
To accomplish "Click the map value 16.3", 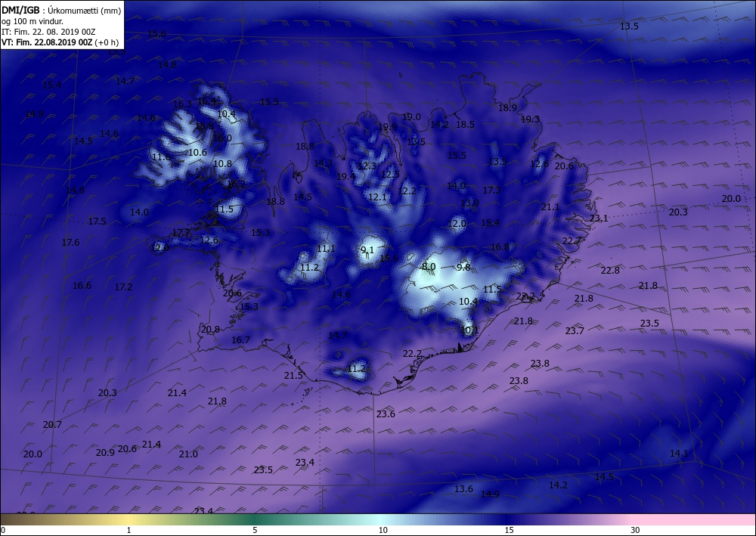I will [x=182, y=104].
